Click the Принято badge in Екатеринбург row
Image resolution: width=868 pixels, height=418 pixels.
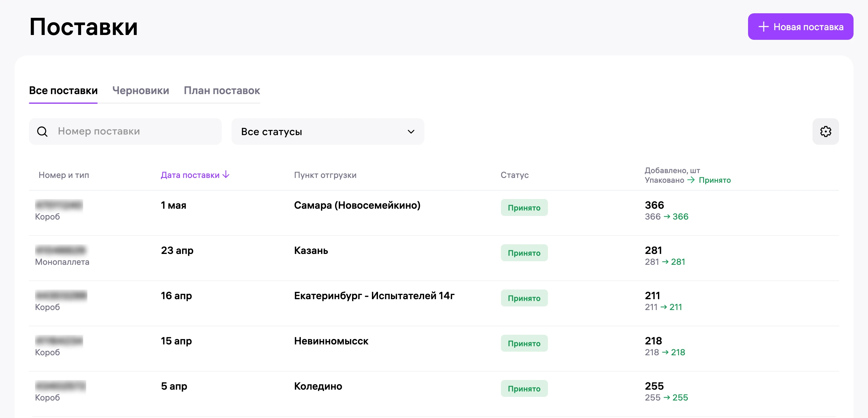pyautogui.click(x=524, y=298)
